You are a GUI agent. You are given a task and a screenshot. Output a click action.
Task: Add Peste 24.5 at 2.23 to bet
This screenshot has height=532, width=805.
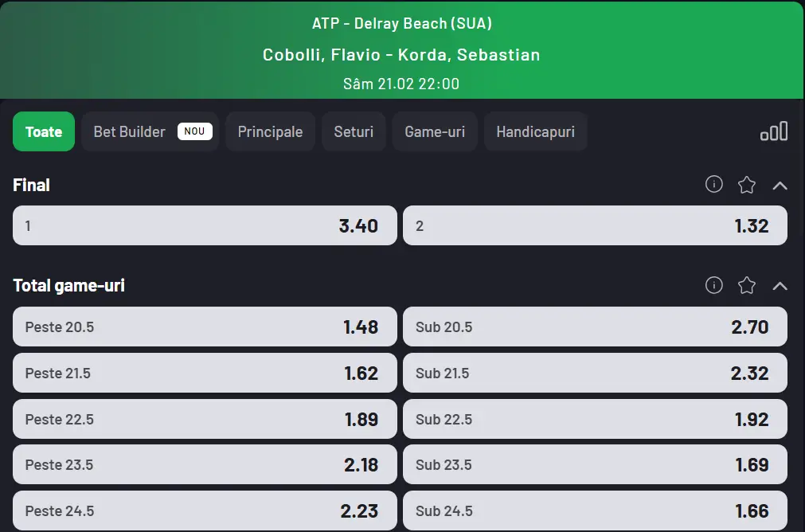204,510
